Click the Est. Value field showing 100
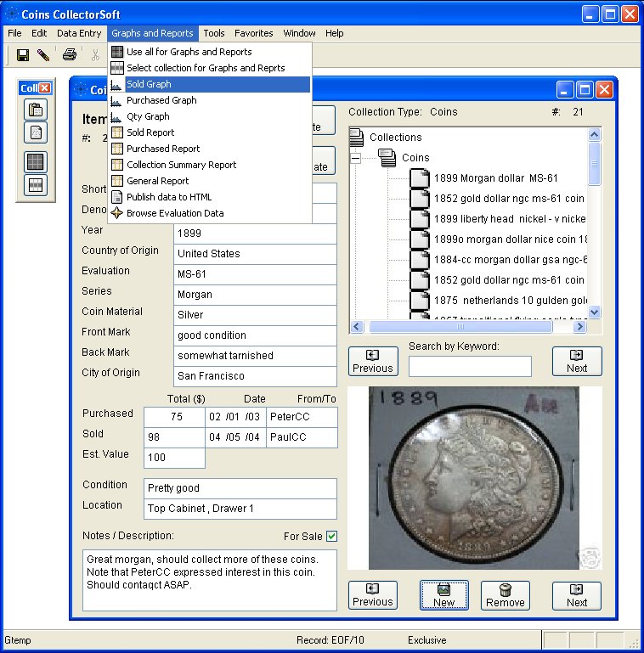The height and width of the screenshot is (653, 644). [174, 458]
